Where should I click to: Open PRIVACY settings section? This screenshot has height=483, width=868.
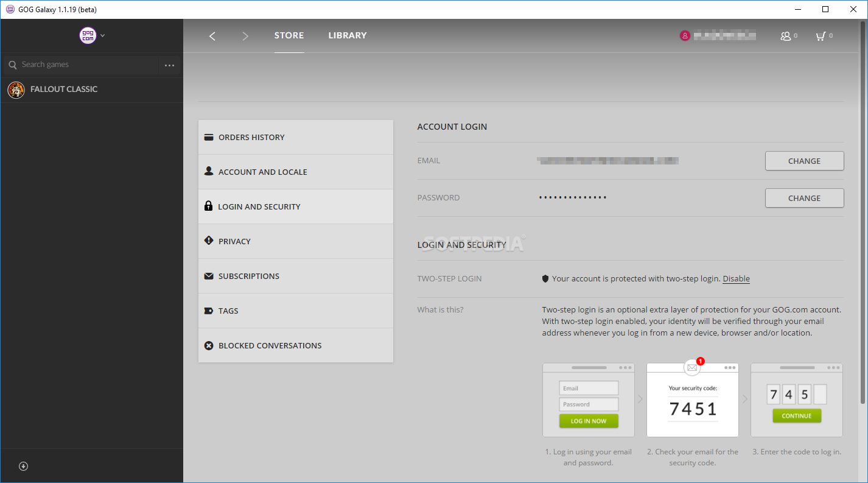pyautogui.click(x=296, y=241)
